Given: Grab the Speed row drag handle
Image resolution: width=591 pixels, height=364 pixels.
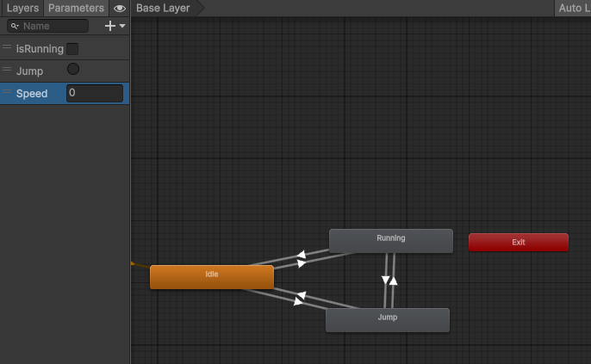Looking at the screenshot, I should point(7,91).
